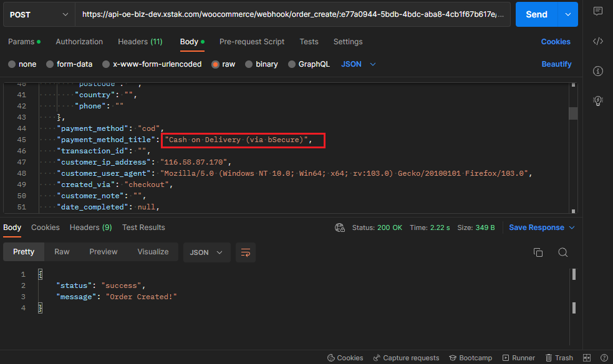613x364 pixels.
Task: Select the none body type radio
Action: click(12, 64)
